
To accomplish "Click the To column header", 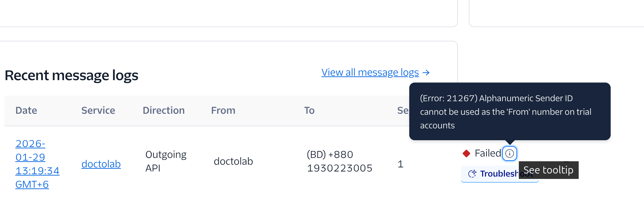I will (309, 111).
